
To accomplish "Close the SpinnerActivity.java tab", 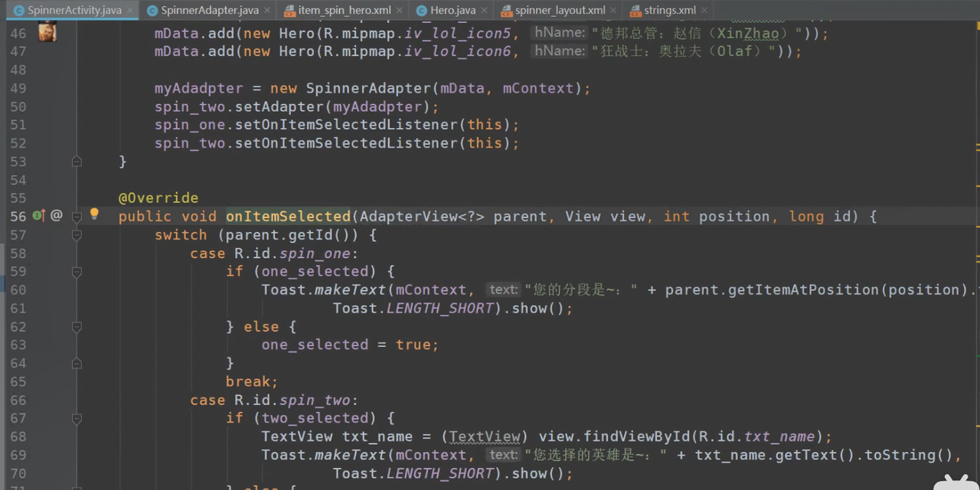I will pyautogui.click(x=130, y=11).
